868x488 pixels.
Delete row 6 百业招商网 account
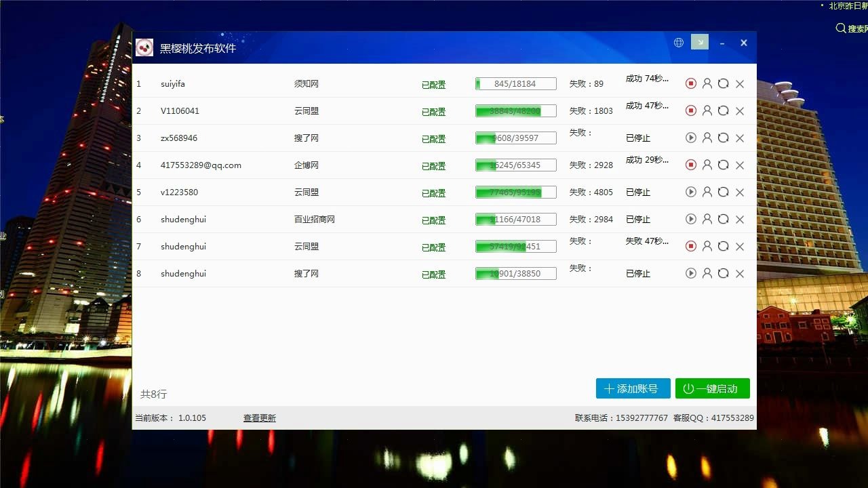(x=740, y=220)
